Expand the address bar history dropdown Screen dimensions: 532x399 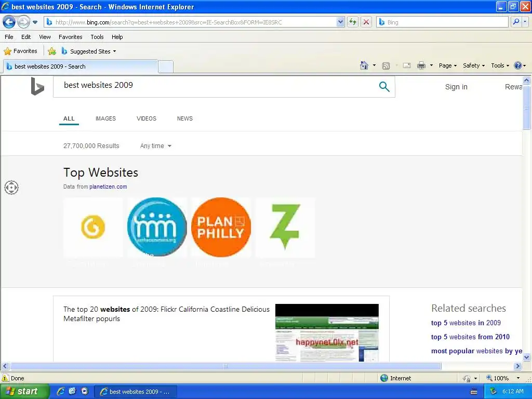coord(341,22)
